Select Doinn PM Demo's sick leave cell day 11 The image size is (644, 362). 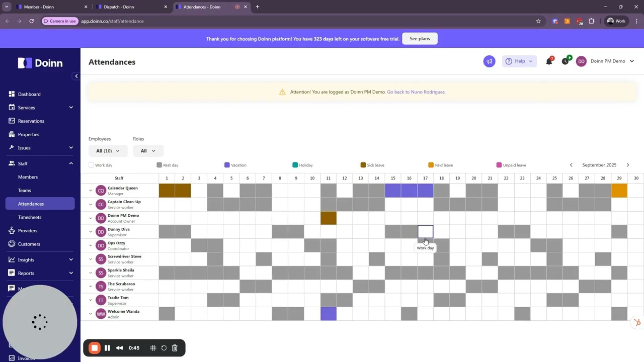pos(329,218)
